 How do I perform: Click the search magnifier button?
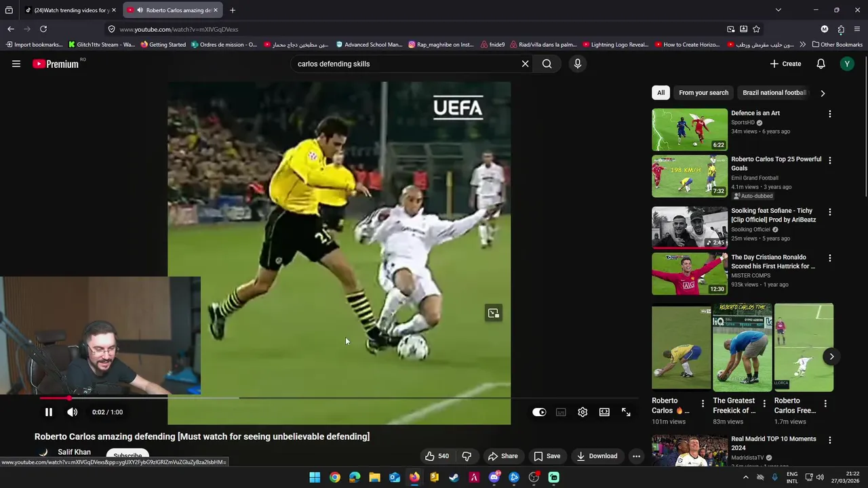547,64
